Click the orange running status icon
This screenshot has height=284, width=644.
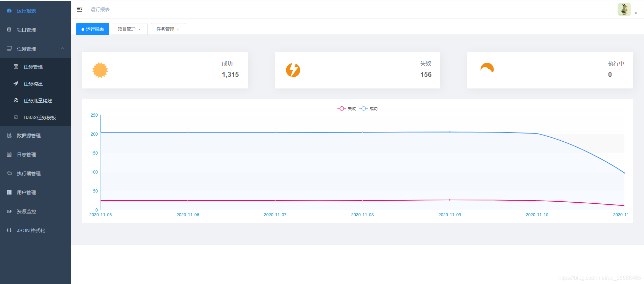pos(487,68)
